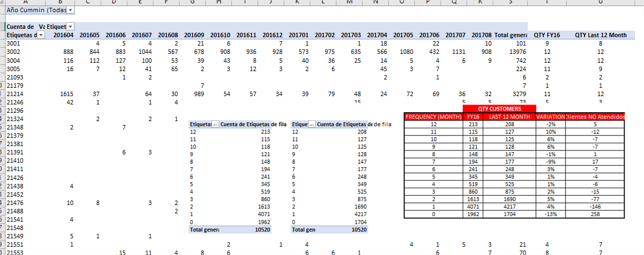Select the 10% variation cell
644x255 pixels.
coord(551,132)
